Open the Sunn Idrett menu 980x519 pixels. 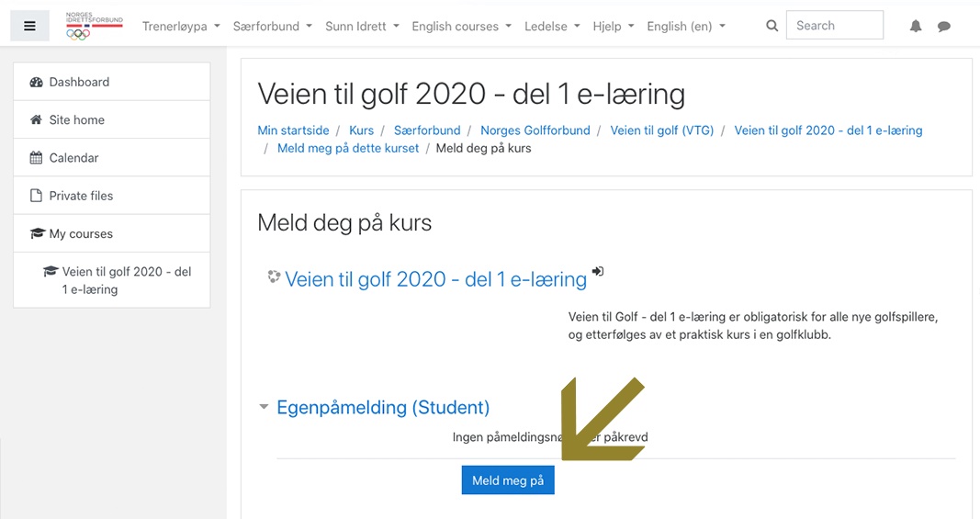click(x=362, y=27)
